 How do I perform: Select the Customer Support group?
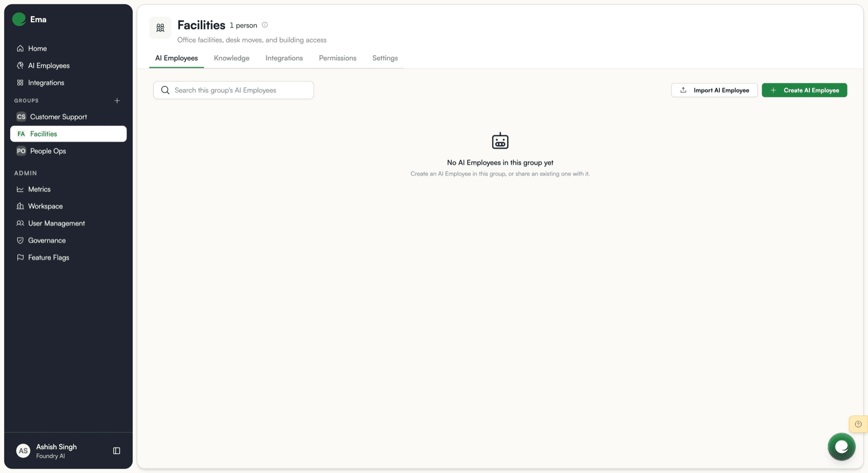click(68, 117)
